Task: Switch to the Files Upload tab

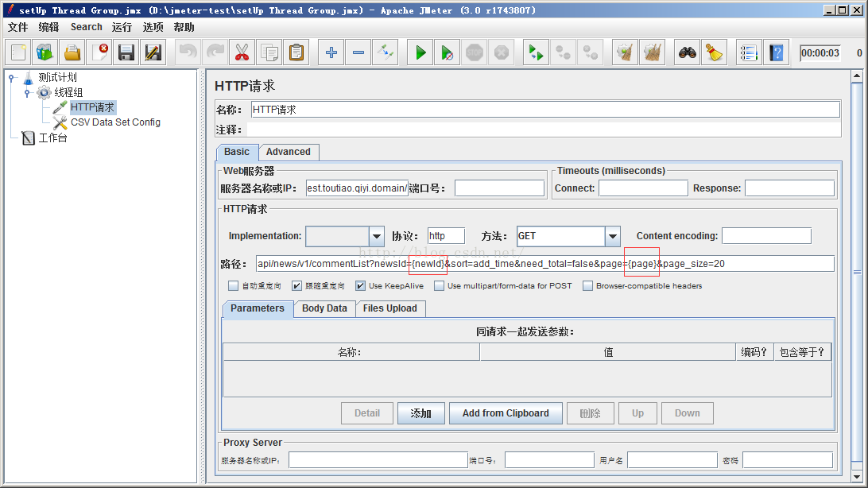Action: (389, 308)
